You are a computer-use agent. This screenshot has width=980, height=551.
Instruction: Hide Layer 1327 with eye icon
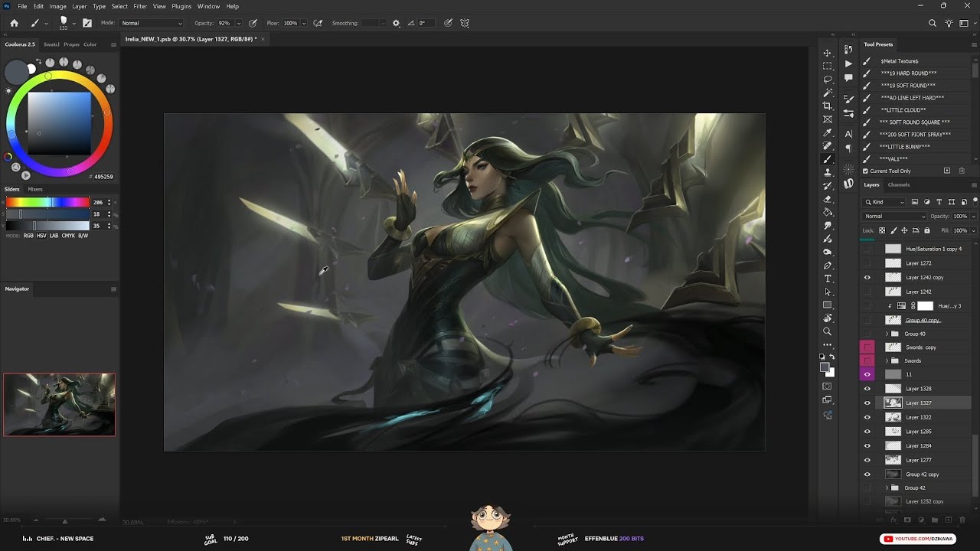point(867,403)
